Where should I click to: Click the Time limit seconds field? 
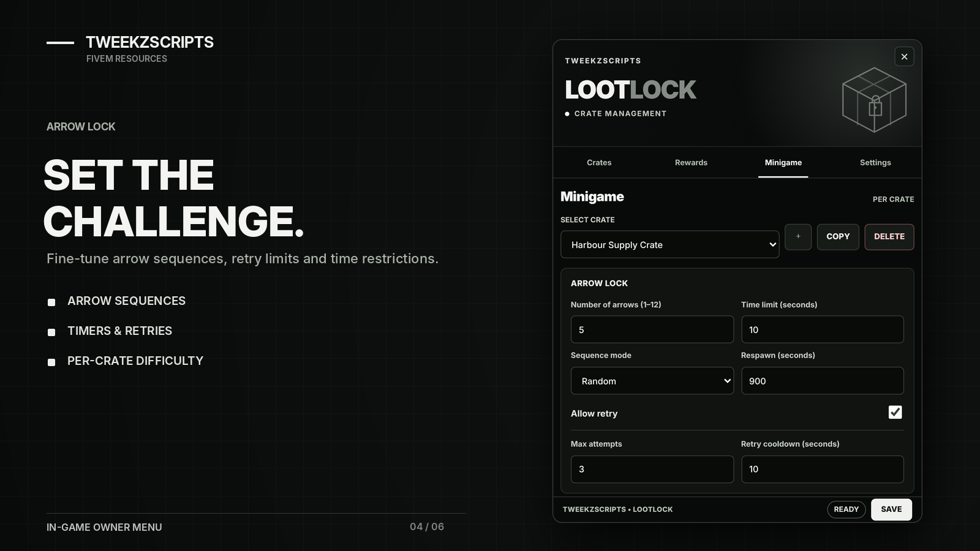[823, 329]
